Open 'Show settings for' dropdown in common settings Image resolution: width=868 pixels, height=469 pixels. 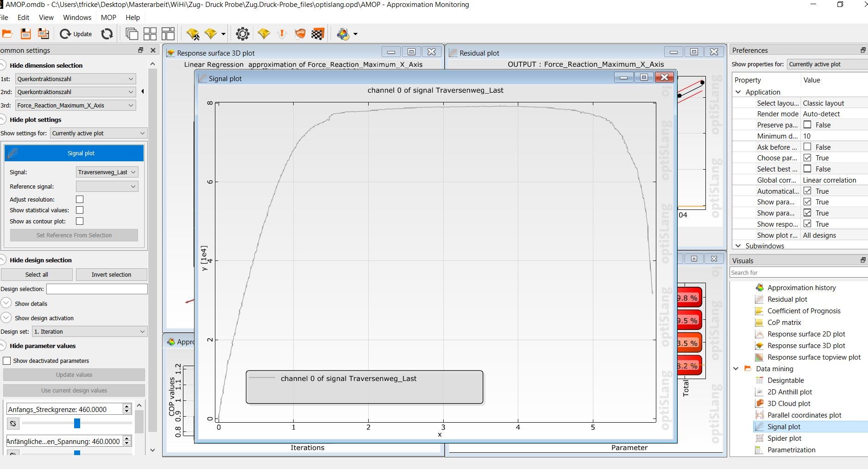[99, 133]
